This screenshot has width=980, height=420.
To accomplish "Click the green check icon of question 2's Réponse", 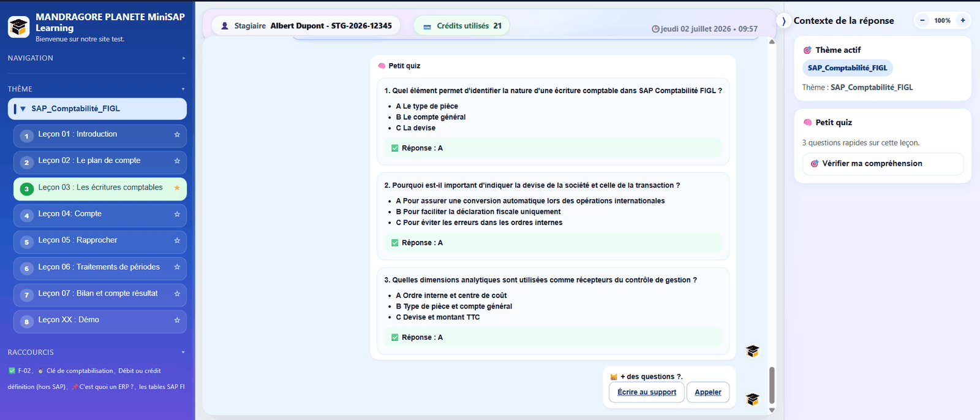I will 394,243.
